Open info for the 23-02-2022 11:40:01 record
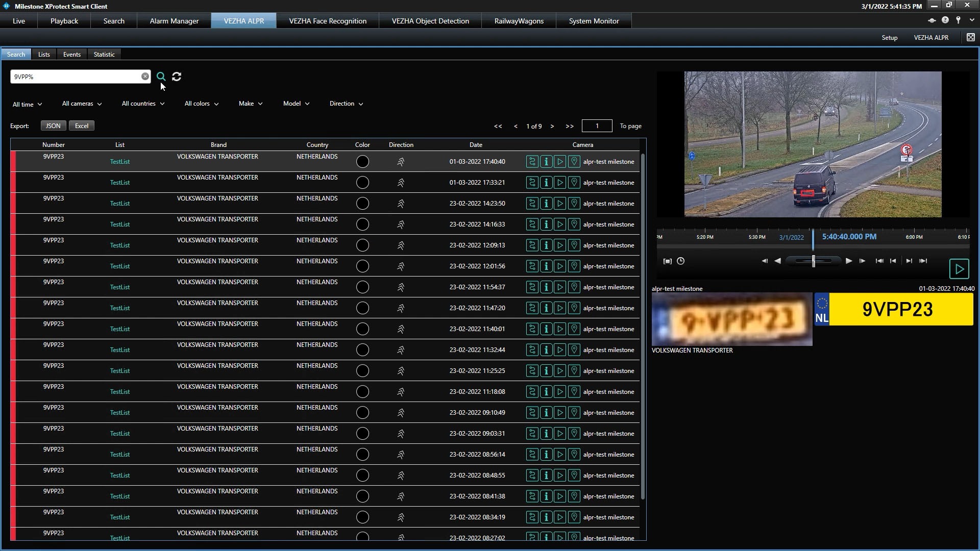This screenshot has width=980, height=551. [x=546, y=329]
